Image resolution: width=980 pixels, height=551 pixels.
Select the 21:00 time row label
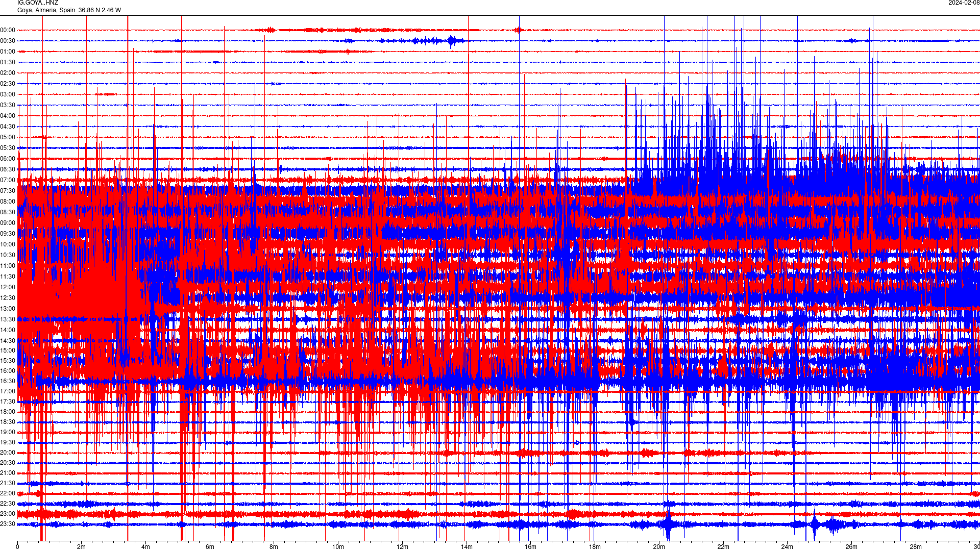coord(8,473)
